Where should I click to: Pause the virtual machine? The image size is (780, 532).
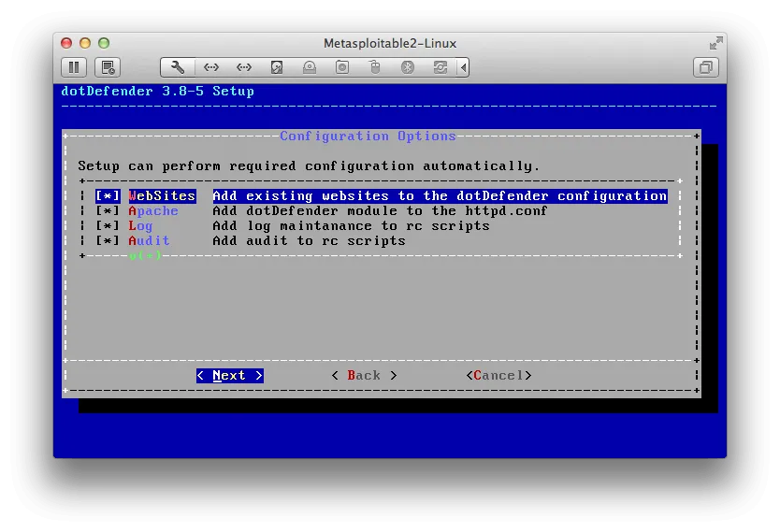tap(74, 67)
